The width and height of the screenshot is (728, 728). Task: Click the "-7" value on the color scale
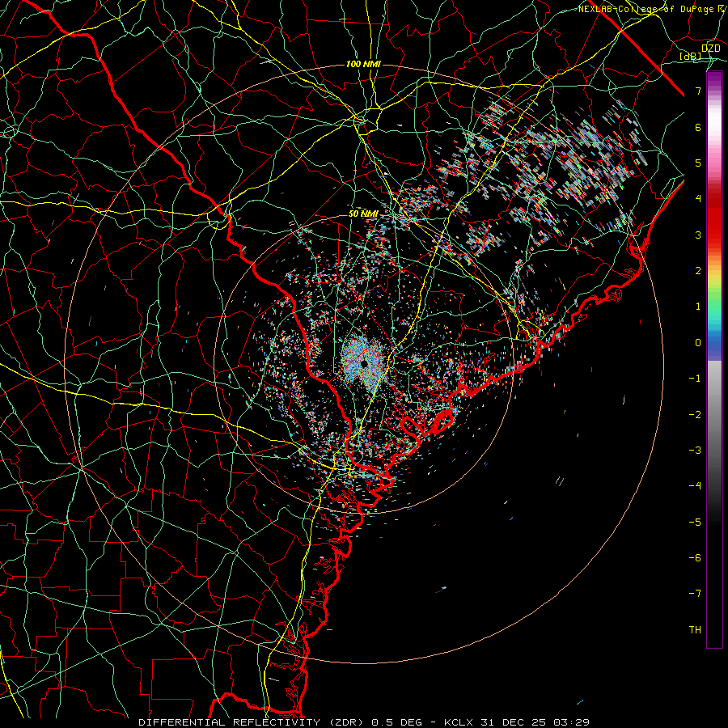click(695, 594)
